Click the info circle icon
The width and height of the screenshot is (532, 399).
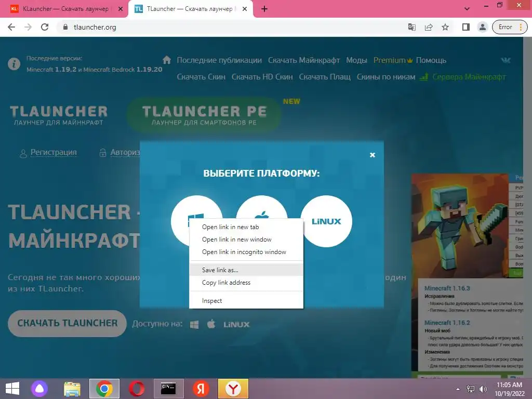pyautogui.click(x=14, y=64)
